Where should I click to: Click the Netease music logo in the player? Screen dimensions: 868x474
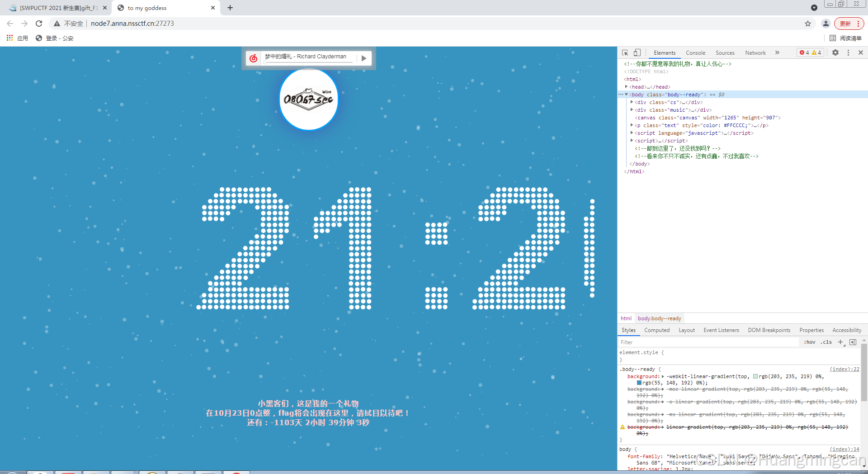pos(254,58)
